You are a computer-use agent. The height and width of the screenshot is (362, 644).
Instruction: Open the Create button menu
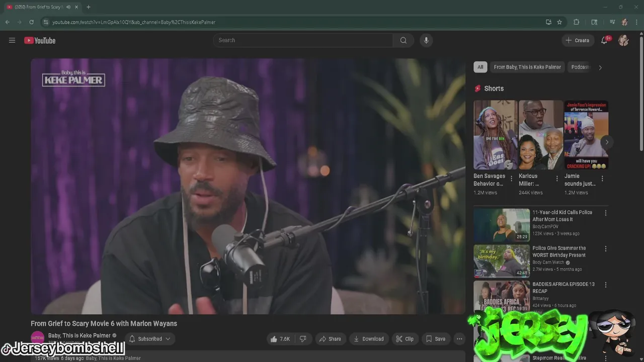click(x=578, y=40)
